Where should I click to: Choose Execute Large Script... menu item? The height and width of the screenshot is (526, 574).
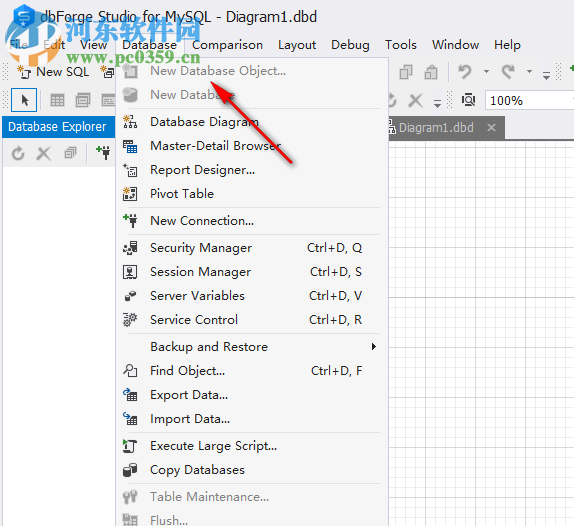tap(251, 446)
